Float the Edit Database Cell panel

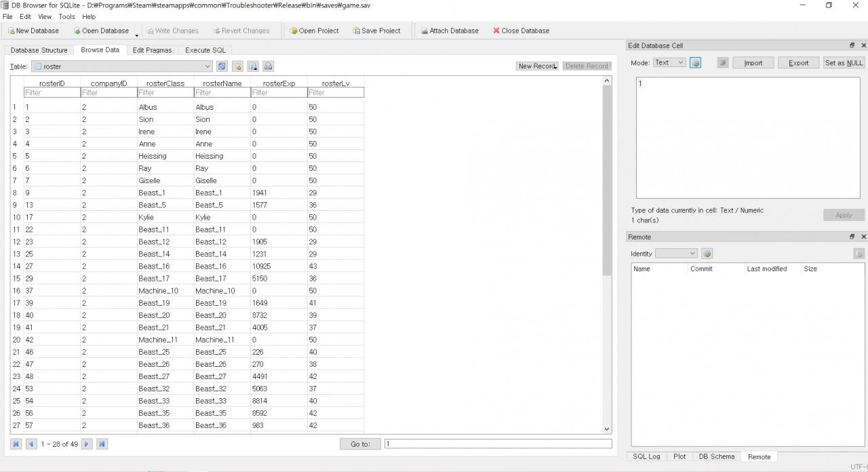852,45
